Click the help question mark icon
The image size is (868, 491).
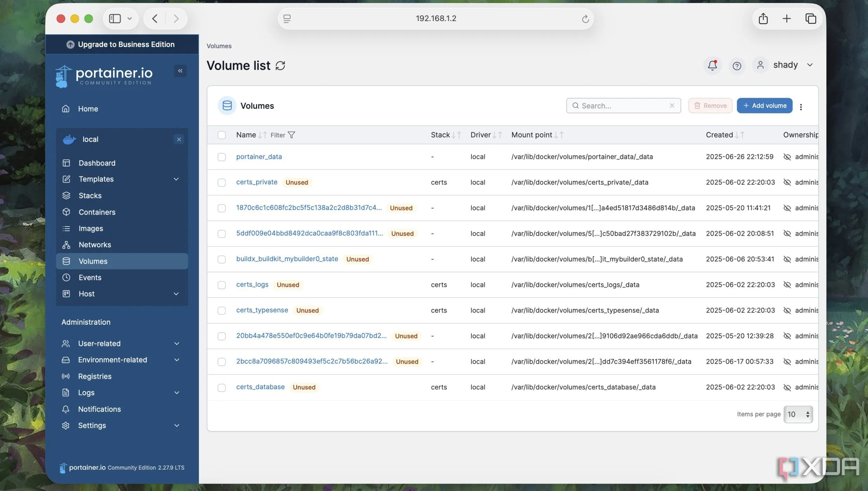pos(736,66)
